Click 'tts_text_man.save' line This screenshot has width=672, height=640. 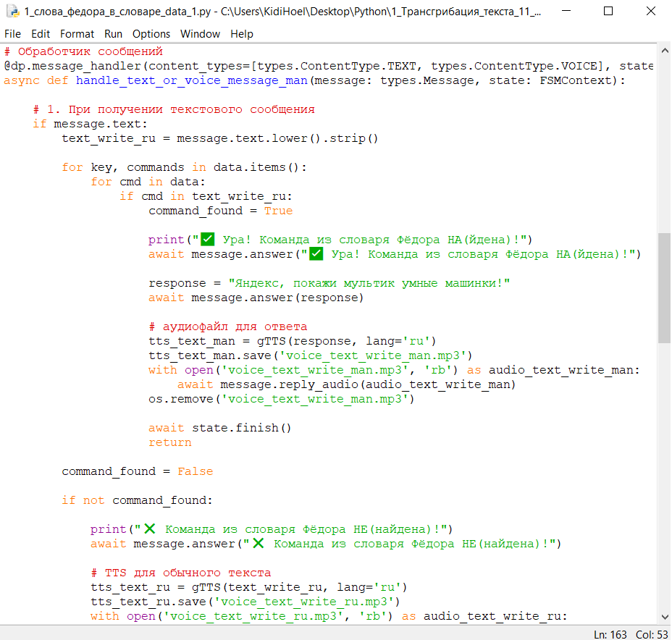pyautogui.click(x=310, y=355)
